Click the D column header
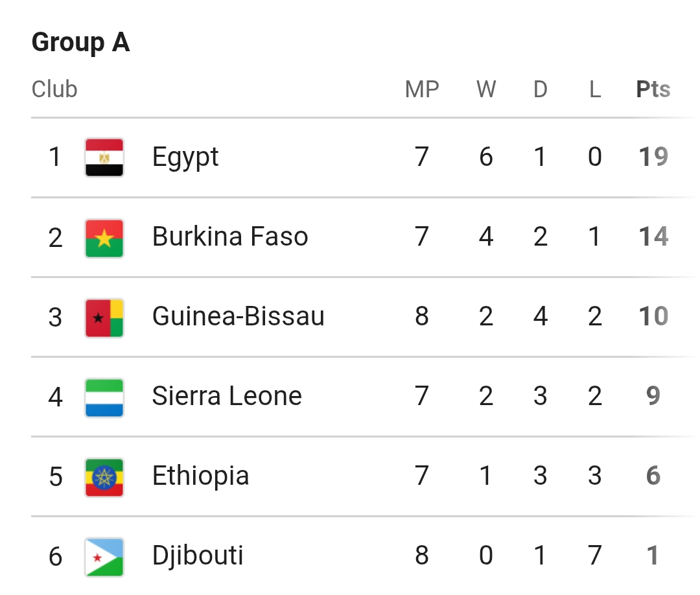700x595 pixels. 541,89
